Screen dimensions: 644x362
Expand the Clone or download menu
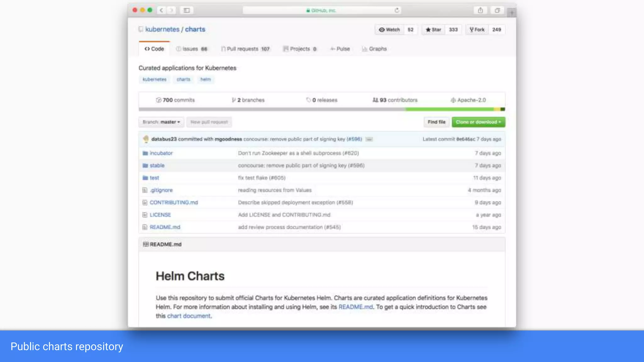click(x=478, y=122)
